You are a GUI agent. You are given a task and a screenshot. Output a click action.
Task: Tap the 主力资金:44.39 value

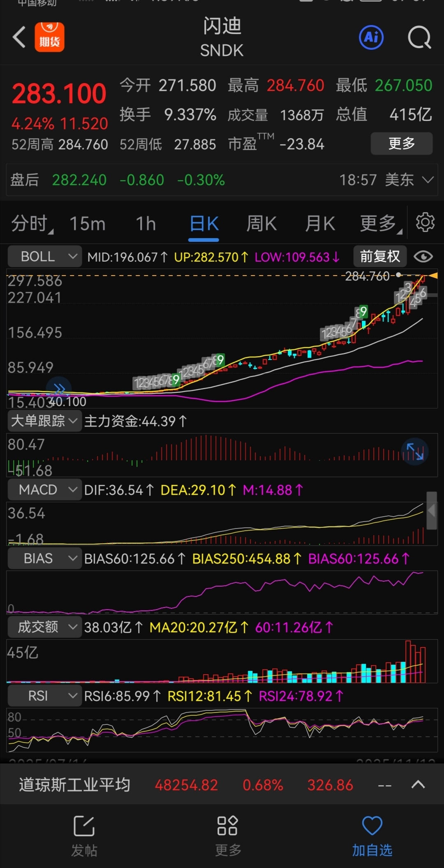coord(136,421)
